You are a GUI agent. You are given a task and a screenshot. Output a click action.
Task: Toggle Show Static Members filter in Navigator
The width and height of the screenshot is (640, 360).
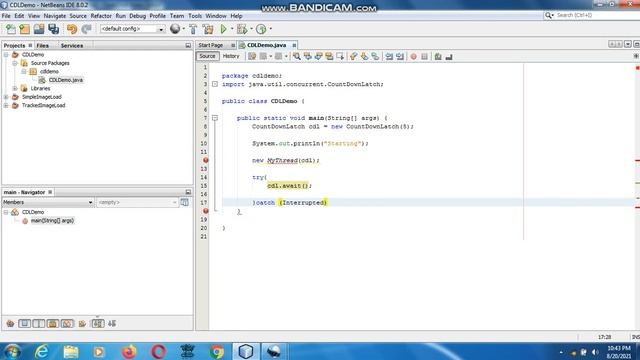click(x=39, y=324)
